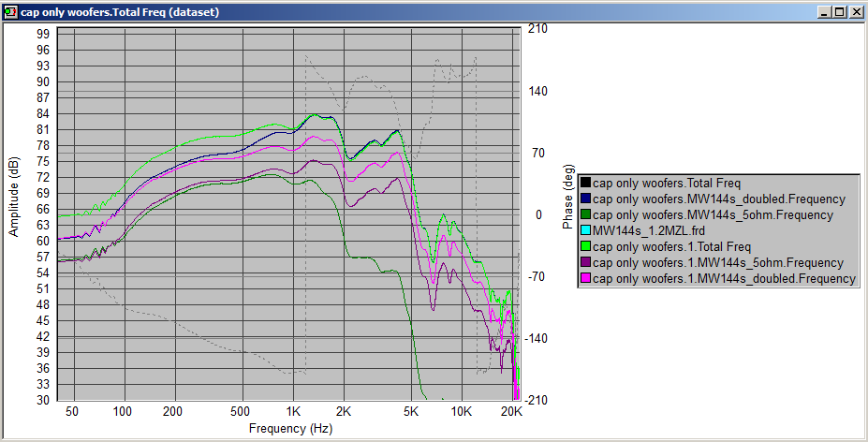Click the '1K' frequency axis tick label
The image size is (868, 442).
(293, 411)
